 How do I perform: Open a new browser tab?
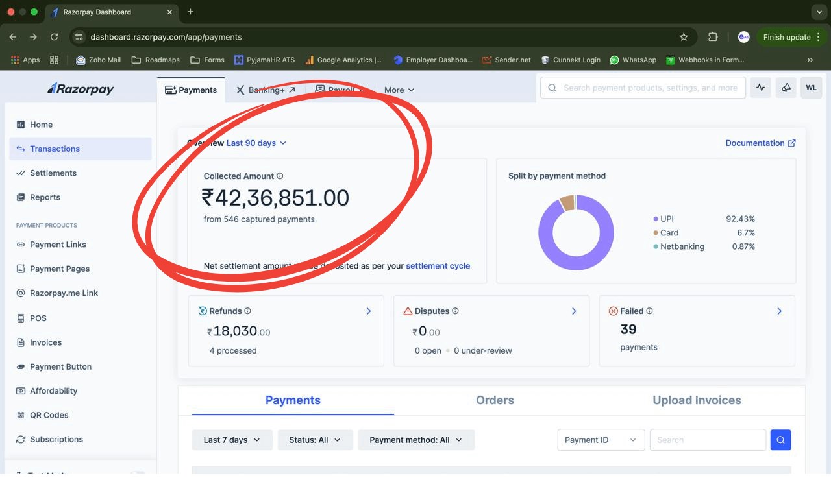(190, 12)
